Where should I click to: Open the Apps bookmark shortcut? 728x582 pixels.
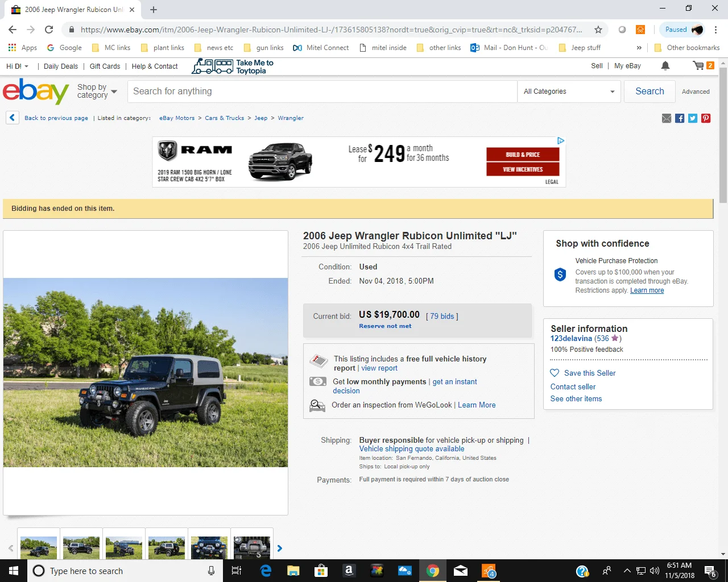(23, 48)
